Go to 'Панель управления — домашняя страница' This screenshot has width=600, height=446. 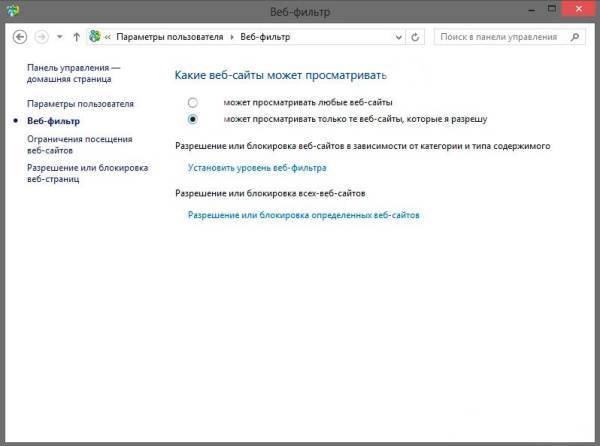(73, 74)
